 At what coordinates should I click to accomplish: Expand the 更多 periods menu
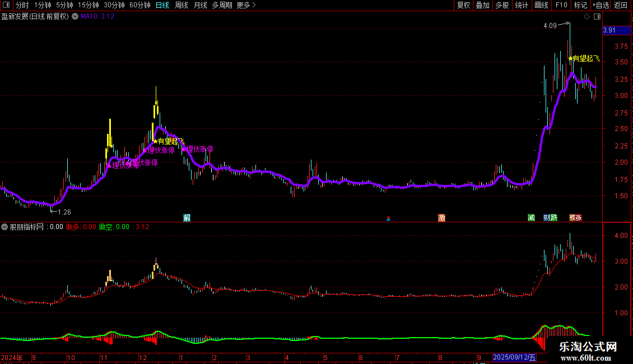246,5
